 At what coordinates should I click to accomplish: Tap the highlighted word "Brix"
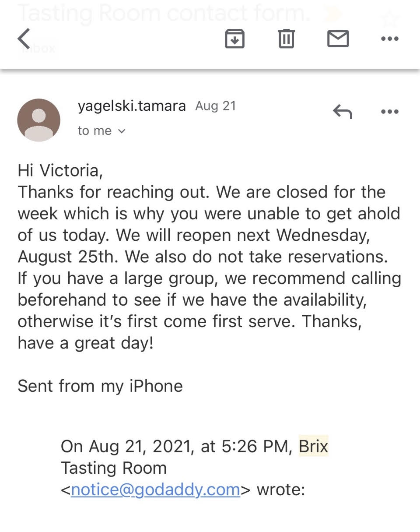click(x=313, y=446)
